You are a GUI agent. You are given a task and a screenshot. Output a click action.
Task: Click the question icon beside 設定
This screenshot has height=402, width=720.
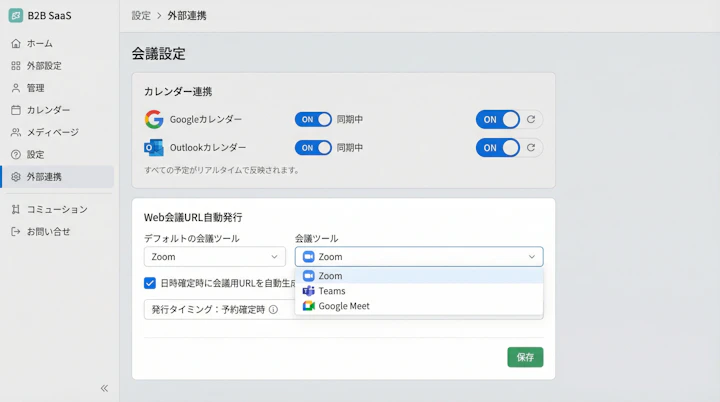point(16,154)
